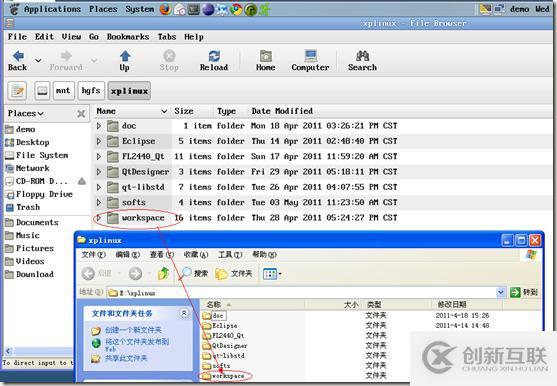Expand the softs folder row

(x=99, y=202)
